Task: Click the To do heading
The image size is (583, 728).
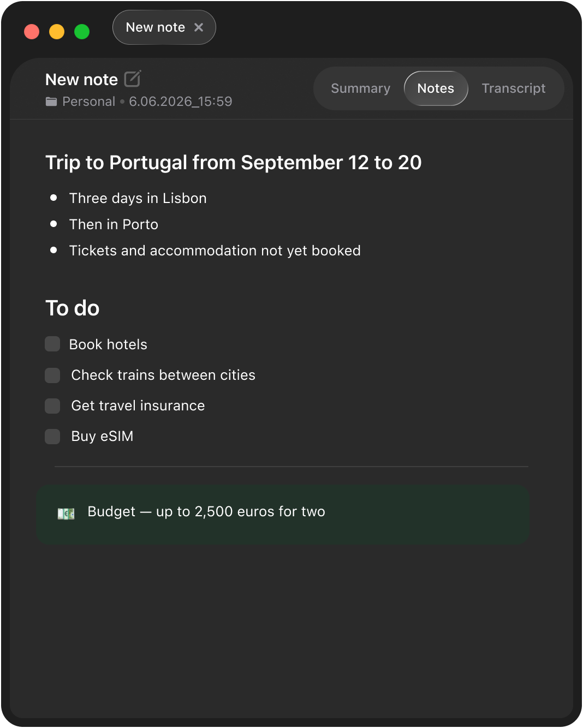Action: click(x=72, y=308)
